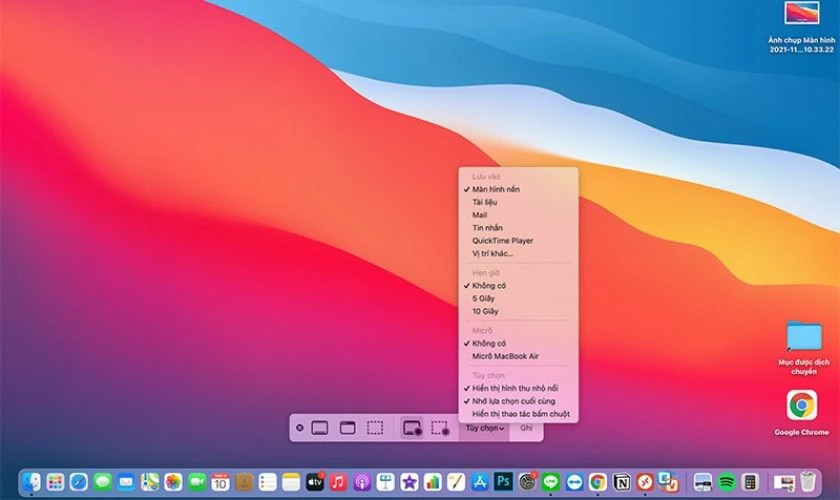This screenshot has width=840, height=500.
Task: Select capture entire screen tool
Action: pos(320,428)
